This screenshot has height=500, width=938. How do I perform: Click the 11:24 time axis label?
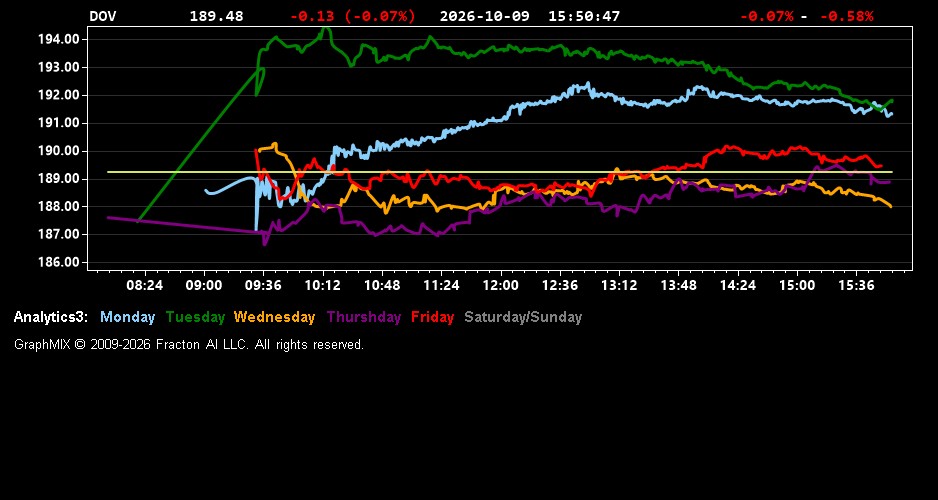click(x=441, y=285)
